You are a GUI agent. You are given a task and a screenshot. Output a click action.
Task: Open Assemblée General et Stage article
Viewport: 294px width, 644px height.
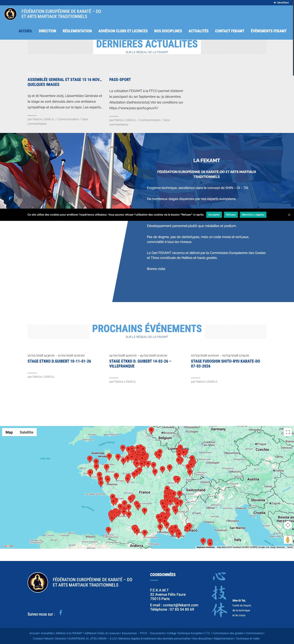[x=65, y=82]
